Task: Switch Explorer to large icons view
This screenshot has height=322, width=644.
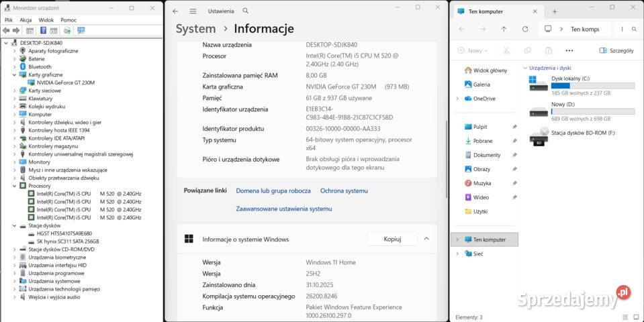Action: [637, 317]
